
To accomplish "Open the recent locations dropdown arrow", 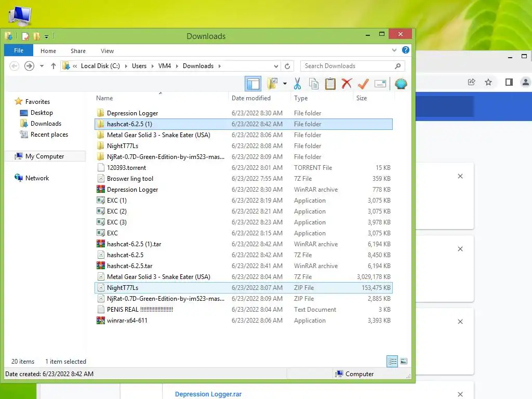I will 42,66.
